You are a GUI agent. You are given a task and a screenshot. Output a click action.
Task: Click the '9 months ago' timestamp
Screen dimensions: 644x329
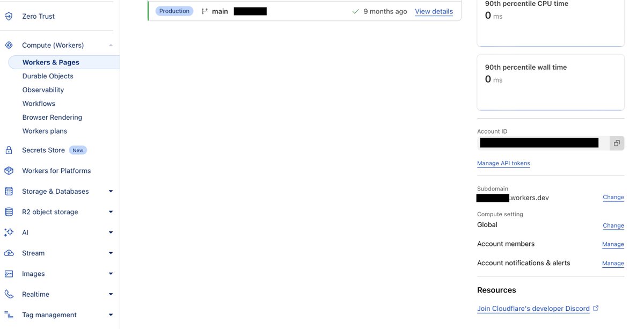coord(385,11)
